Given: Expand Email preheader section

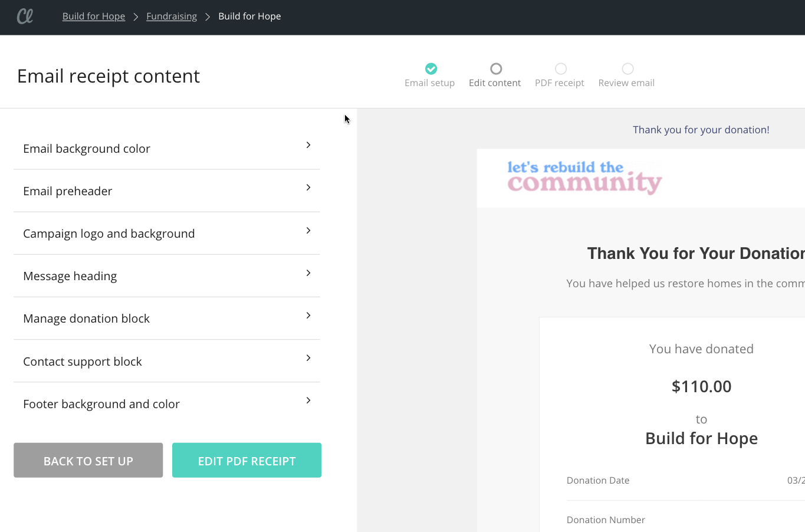Looking at the screenshot, I should (167, 191).
